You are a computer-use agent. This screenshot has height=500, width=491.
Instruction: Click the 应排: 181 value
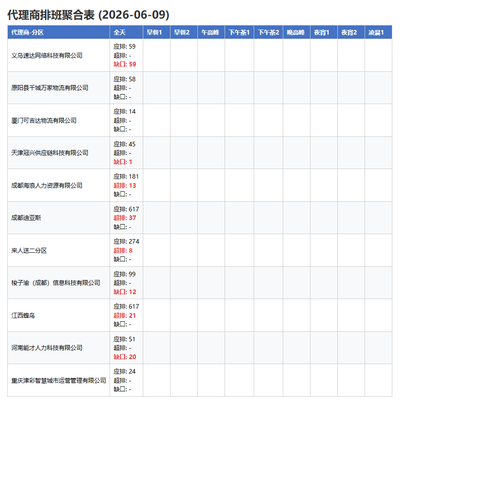click(x=126, y=177)
